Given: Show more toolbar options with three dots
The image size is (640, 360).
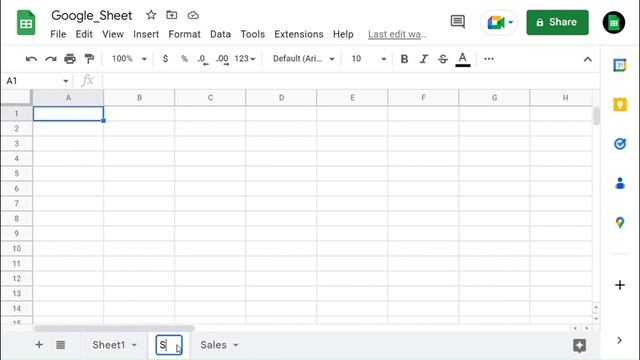Looking at the screenshot, I should 489,59.
